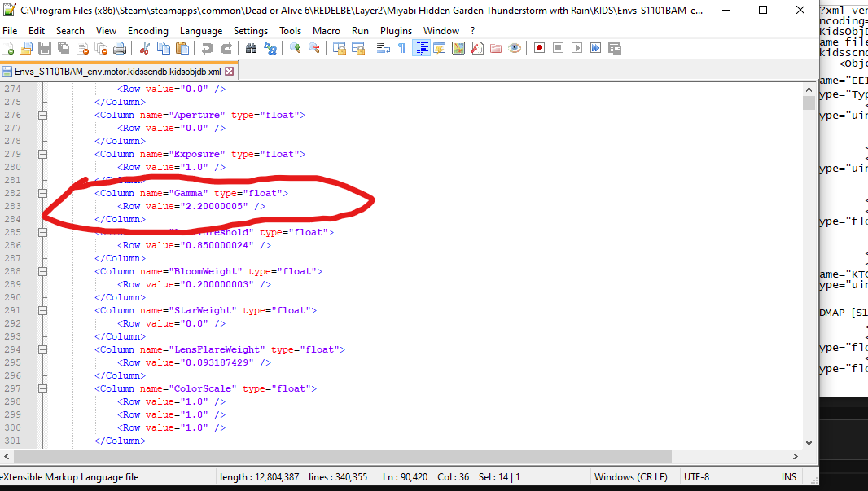Collapse the BloomWeight column at line 288
This screenshot has width=868, height=491.
click(x=42, y=272)
